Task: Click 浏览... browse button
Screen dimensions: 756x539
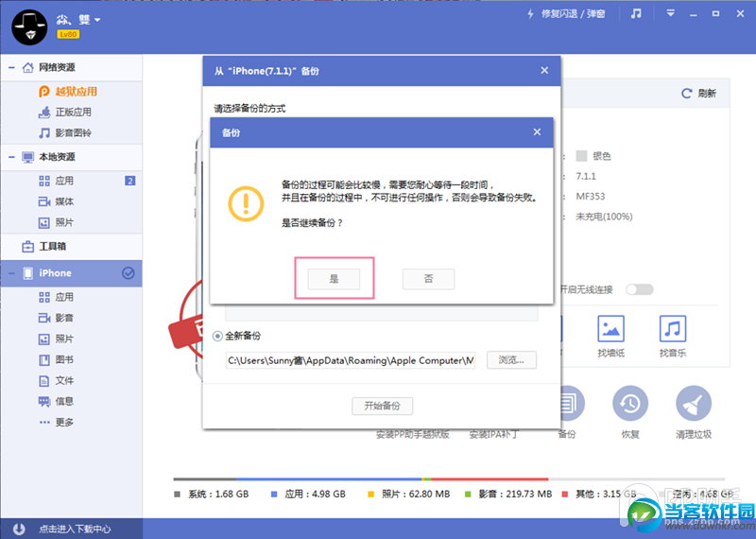Action: (x=511, y=360)
